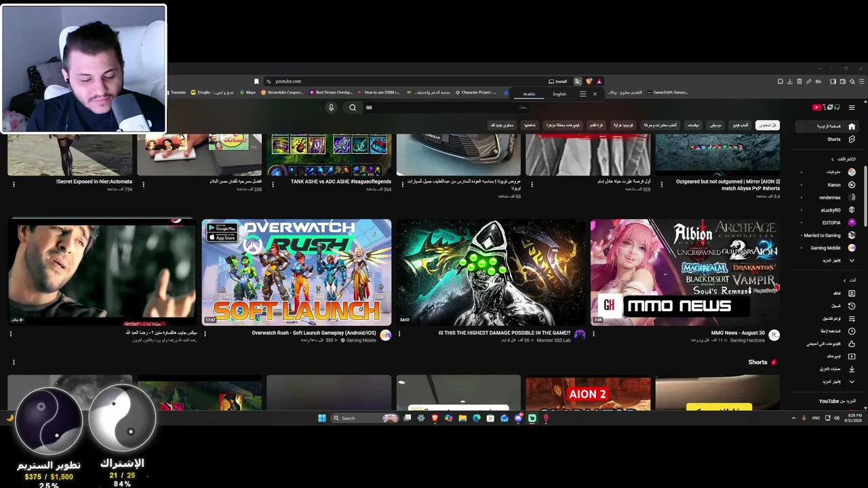
Task: Click the Brave Rewards triangle icon
Action: [599, 81]
